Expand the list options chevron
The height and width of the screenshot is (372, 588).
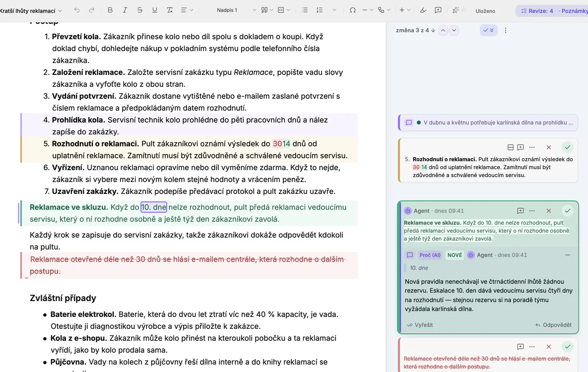pyautogui.click(x=334, y=10)
